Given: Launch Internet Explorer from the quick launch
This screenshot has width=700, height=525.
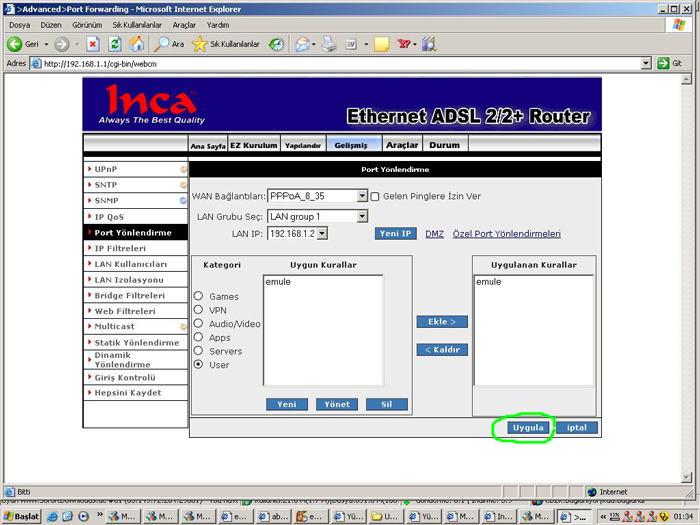Looking at the screenshot, I should (52, 517).
